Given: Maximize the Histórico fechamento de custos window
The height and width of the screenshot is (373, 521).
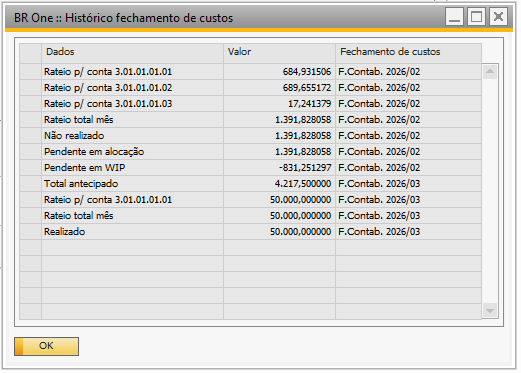Looking at the screenshot, I should pos(476,17).
